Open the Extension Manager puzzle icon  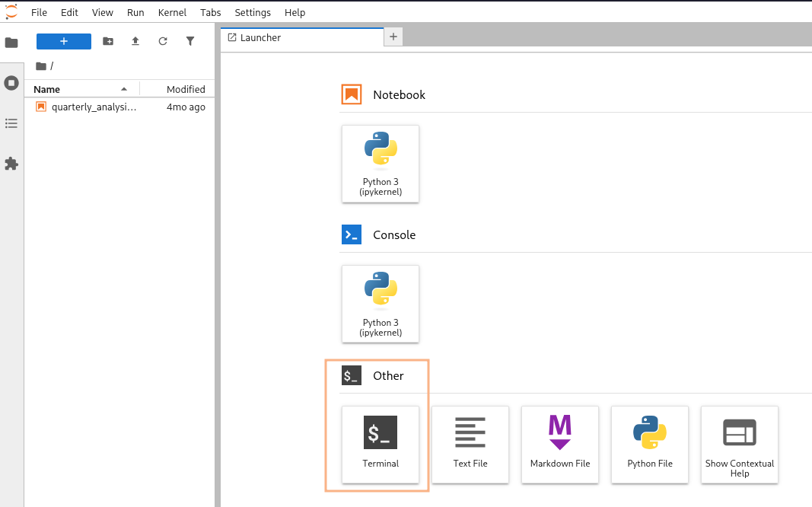click(x=11, y=164)
